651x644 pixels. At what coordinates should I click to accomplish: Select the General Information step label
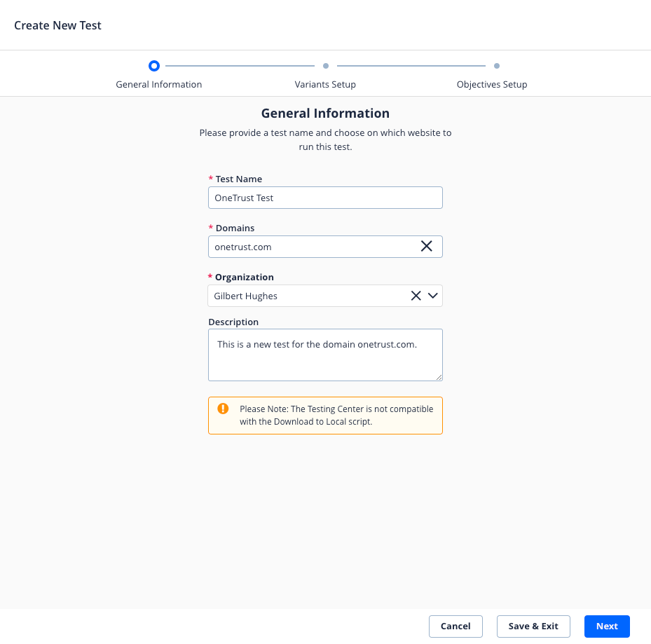159,85
